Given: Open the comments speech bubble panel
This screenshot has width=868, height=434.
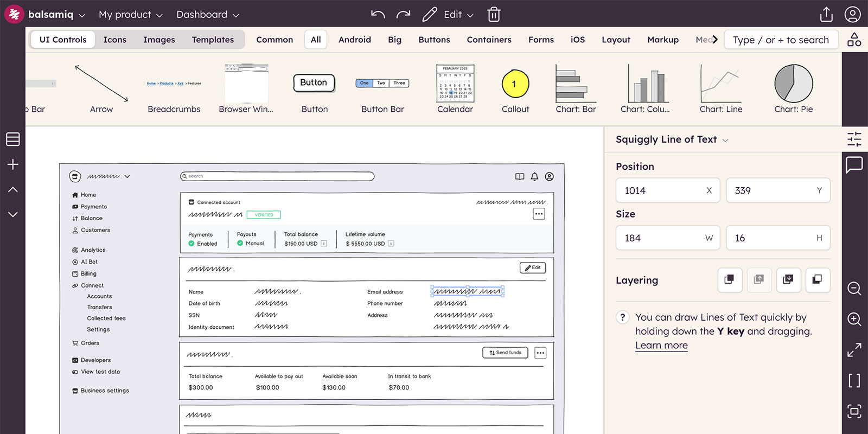Looking at the screenshot, I should coord(854,164).
